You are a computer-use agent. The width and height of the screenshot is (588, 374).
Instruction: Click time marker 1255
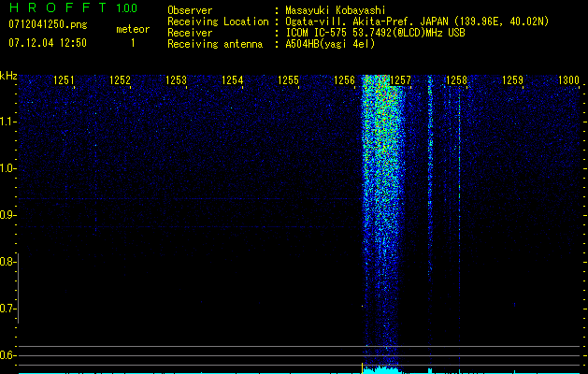pyautogui.click(x=288, y=80)
